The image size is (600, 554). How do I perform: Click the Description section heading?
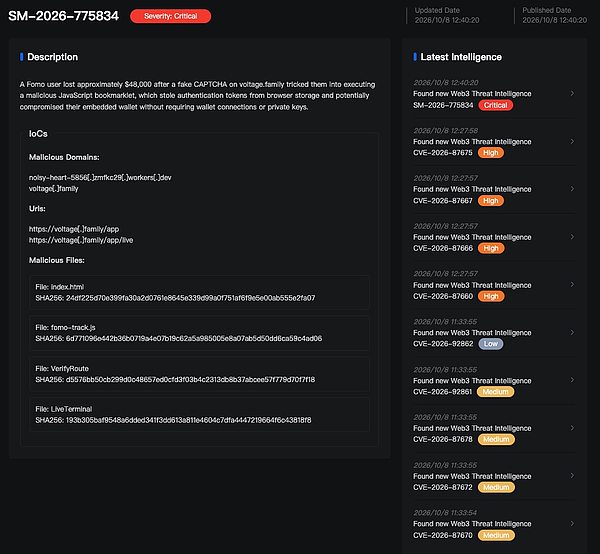click(x=52, y=57)
